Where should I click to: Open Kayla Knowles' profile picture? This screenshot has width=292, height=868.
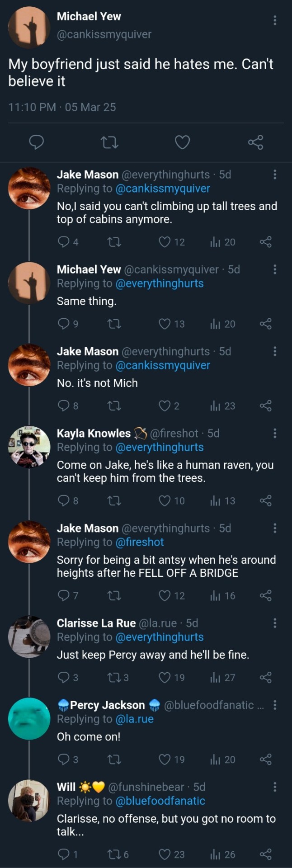pos(29,447)
